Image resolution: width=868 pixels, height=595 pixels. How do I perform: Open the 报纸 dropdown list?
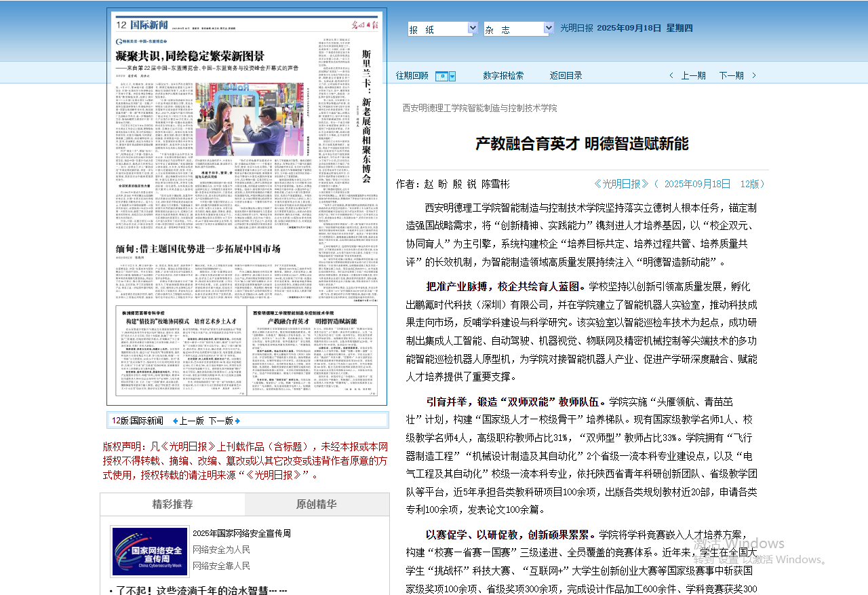pyautogui.click(x=473, y=28)
